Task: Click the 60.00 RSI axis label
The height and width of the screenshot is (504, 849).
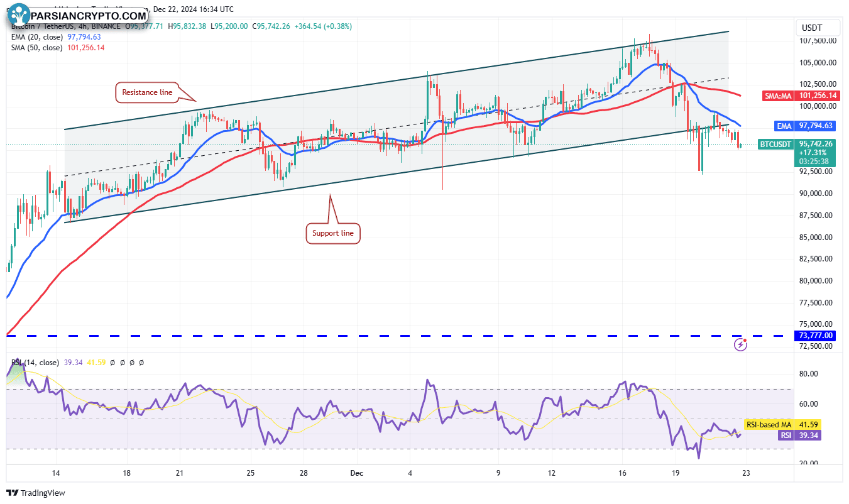Action: click(x=808, y=404)
